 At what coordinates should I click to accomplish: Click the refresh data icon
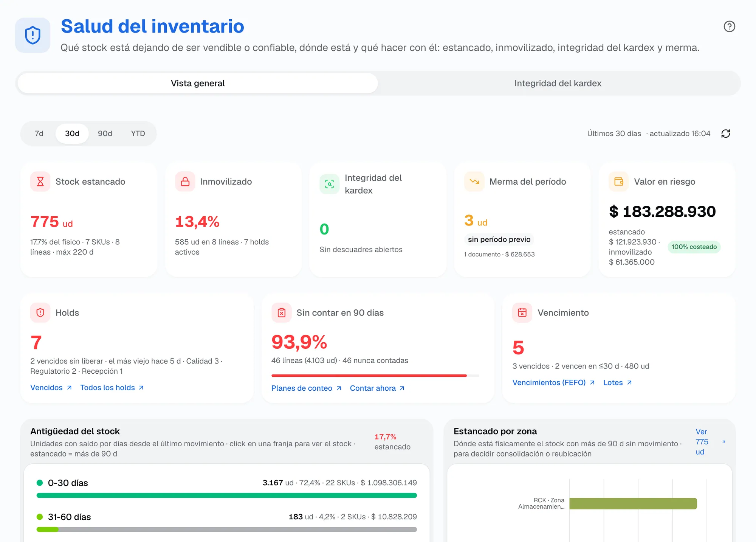coord(725,134)
